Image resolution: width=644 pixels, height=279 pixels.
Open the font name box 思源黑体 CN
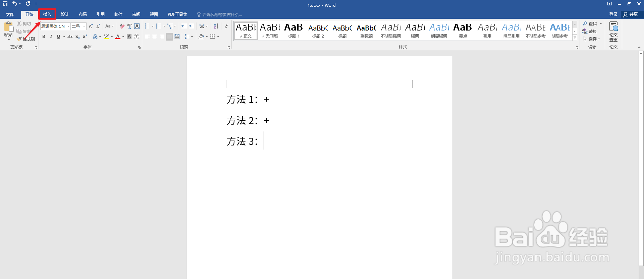55,26
